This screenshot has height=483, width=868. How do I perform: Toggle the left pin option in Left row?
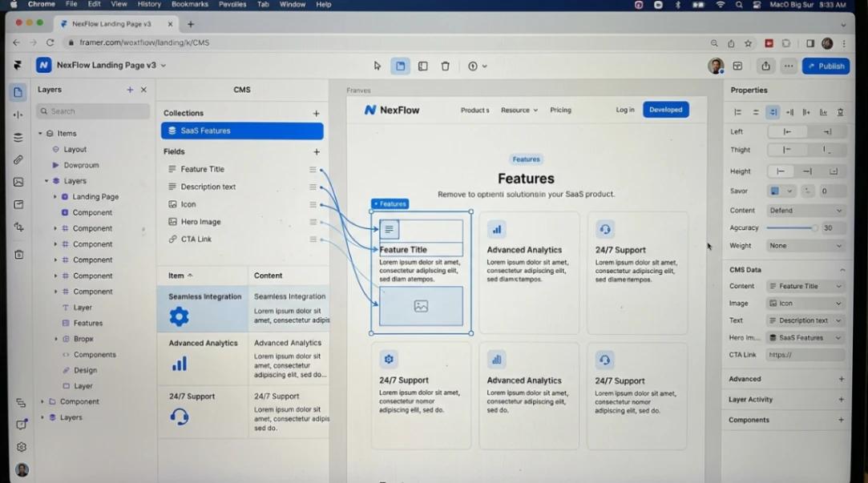(x=786, y=131)
